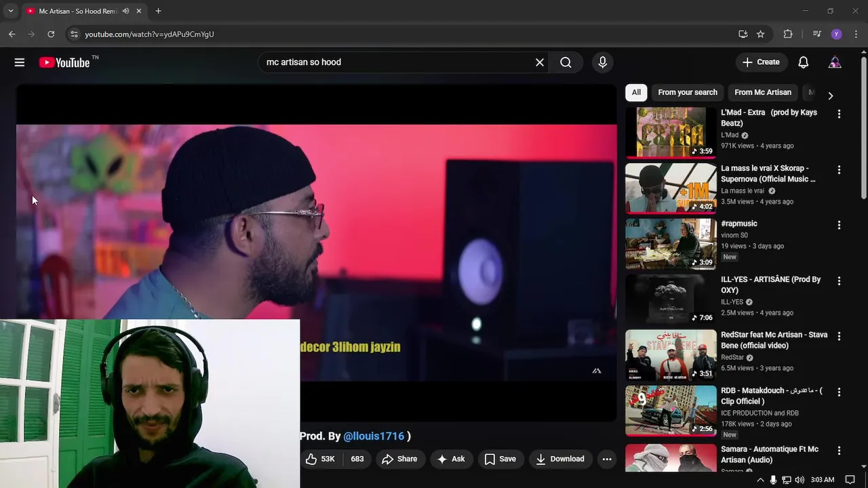The width and height of the screenshot is (868, 488).
Task: Open options for Samara Automatique
Action: coord(839,450)
